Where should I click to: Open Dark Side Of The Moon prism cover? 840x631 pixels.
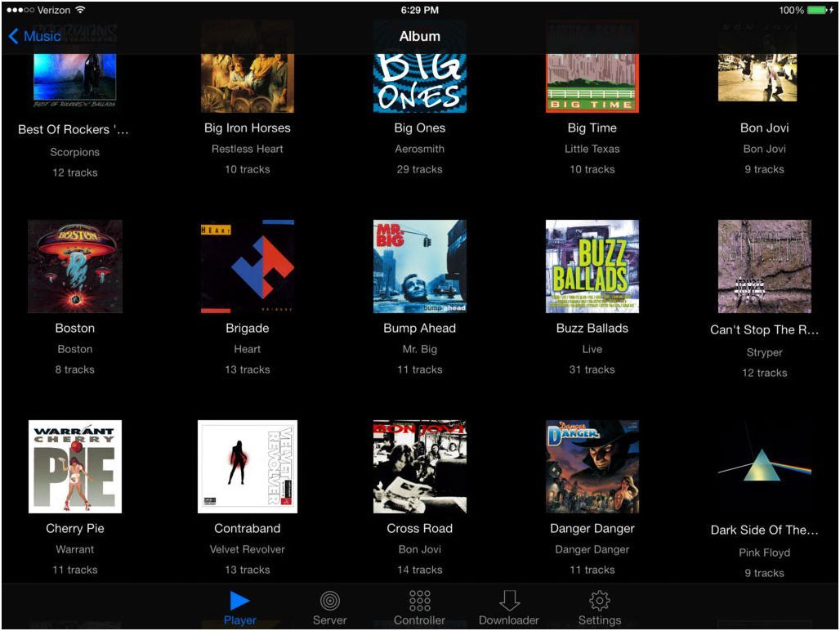coord(765,468)
